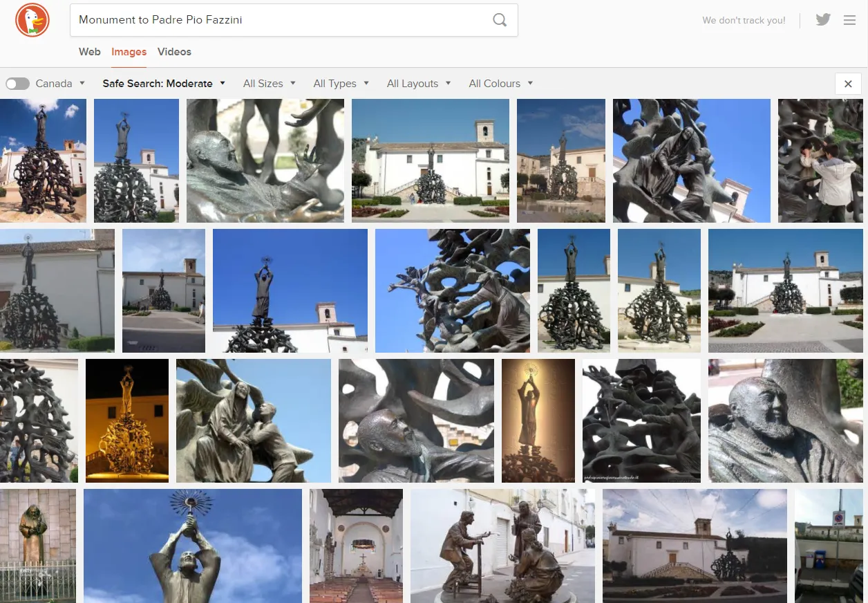The image size is (868, 603).
Task: Open the hamburger menu icon
Action: click(850, 20)
